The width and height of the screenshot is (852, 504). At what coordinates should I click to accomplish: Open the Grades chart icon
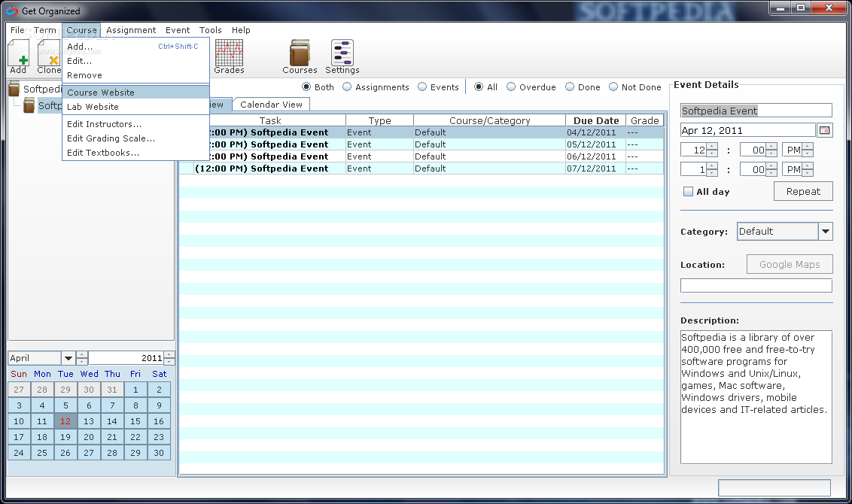click(229, 56)
